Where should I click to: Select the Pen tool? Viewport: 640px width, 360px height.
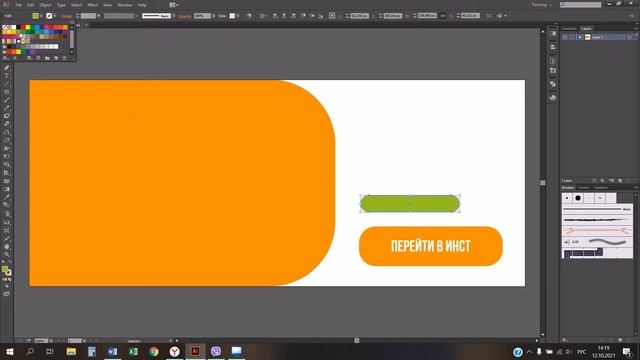(x=7, y=68)
